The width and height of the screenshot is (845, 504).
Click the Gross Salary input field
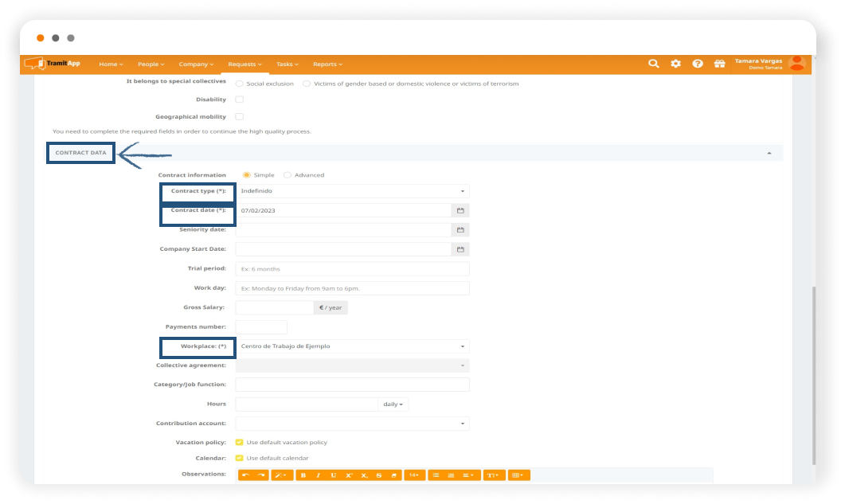(x=275, y=307)
